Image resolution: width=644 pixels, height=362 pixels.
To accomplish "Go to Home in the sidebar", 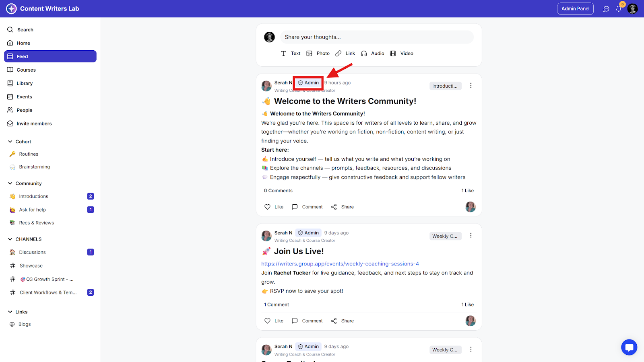I will pos(50,43).
